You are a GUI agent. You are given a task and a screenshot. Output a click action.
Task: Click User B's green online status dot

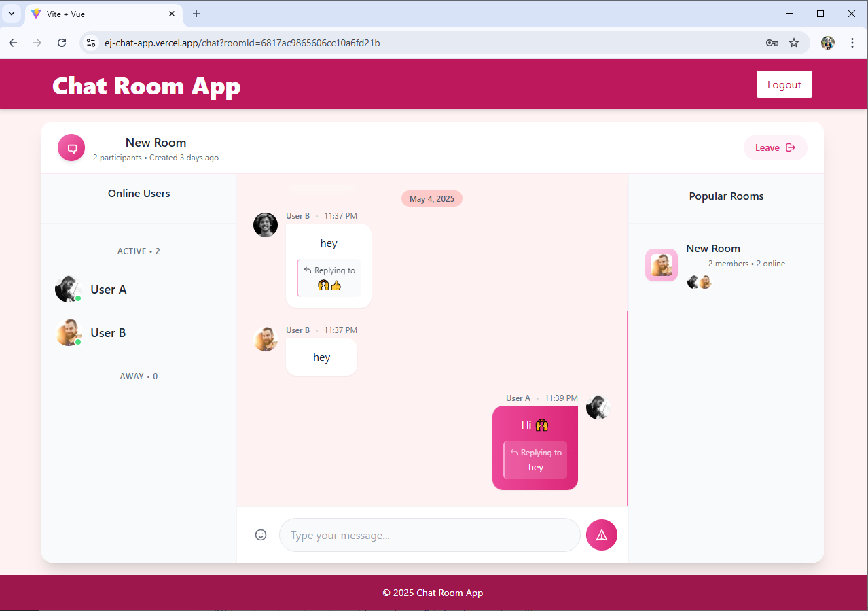tap(77, 342)
